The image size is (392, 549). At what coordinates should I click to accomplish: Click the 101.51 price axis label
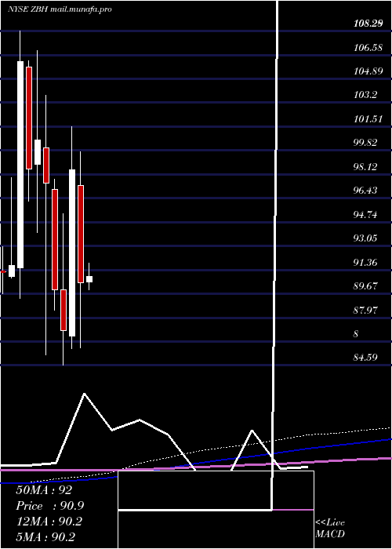pos(368,119)
